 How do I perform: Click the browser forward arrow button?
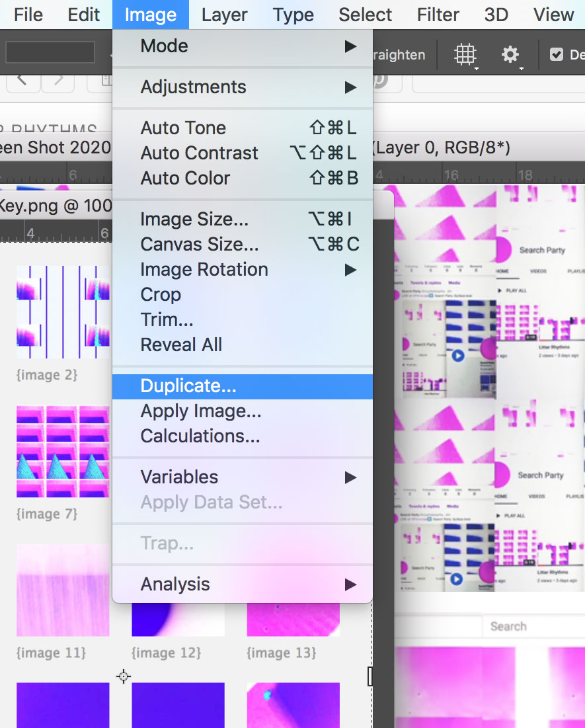(x=58, y=81)
